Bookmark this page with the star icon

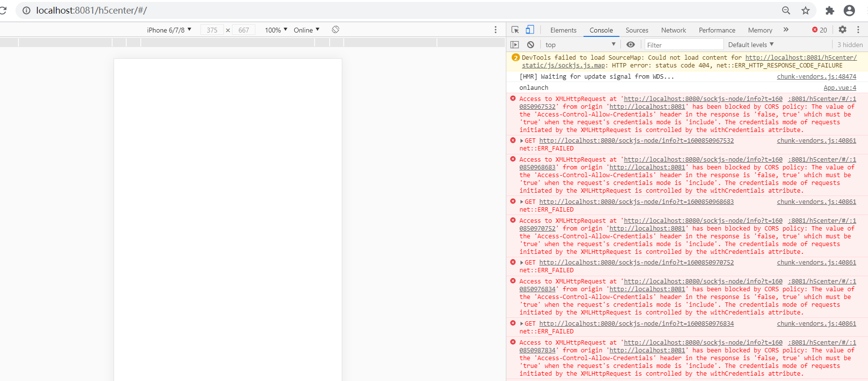pos(806,11)
